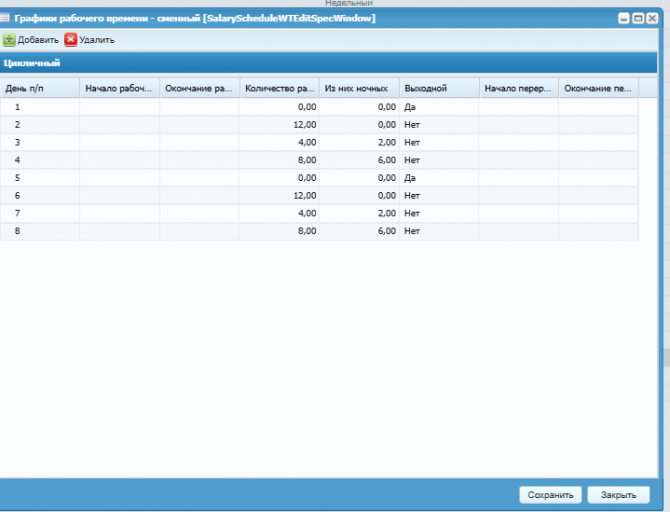Image resolution: width=670 pixels, height=512 pixels.
Task: Click the 12,00 hours cell in row 2
Action: [279, 125]
